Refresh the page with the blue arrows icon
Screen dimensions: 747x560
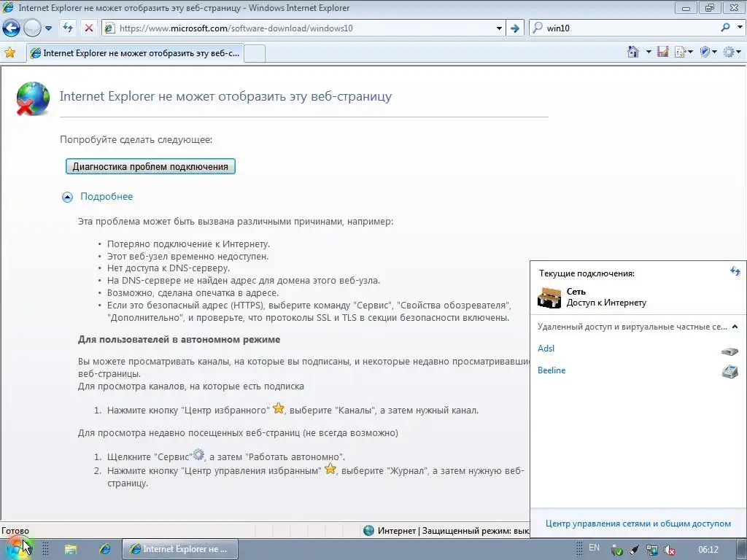[68, 28]
